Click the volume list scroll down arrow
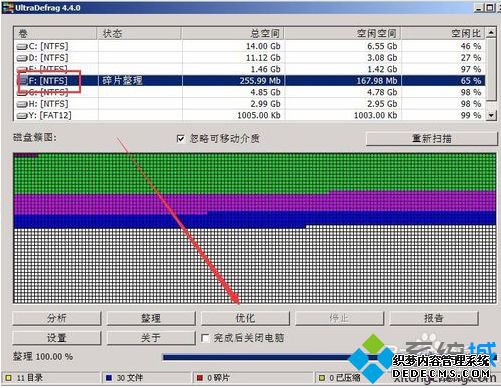This screenshot has width=501, height=388. [491, 115]
